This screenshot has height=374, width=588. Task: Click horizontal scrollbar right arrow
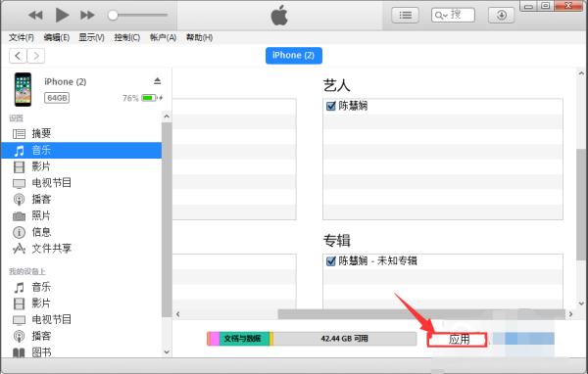tap(570, 314)
